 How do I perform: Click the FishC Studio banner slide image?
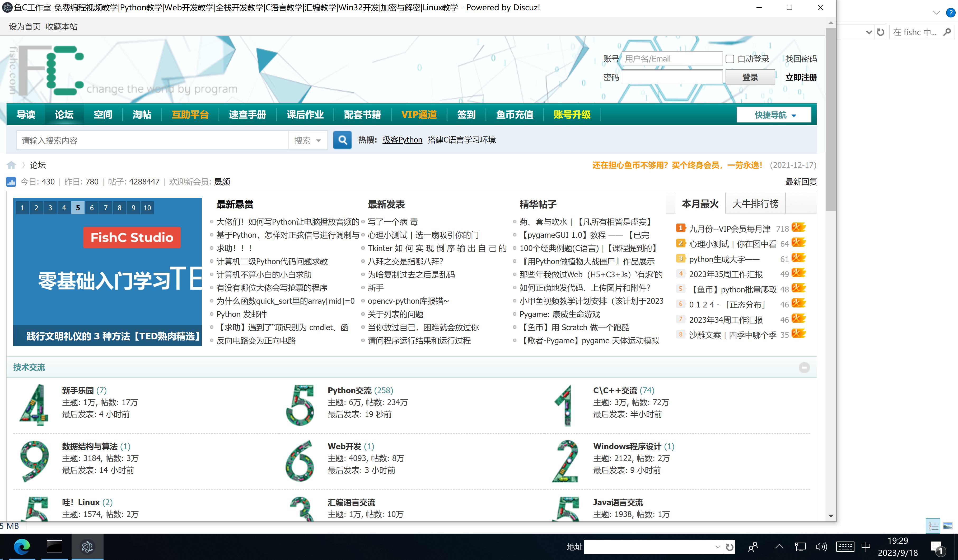click(x=107, y=272)
